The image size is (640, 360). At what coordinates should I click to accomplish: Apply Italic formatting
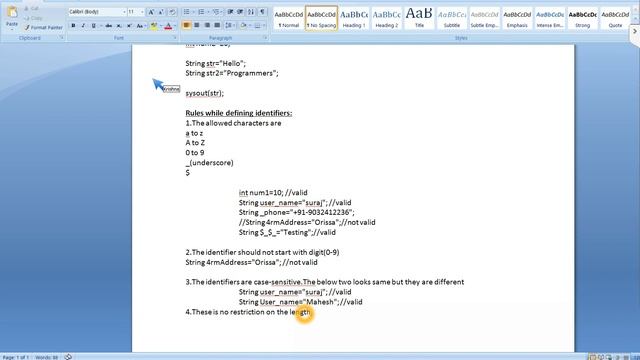click(x=83, y=26)
